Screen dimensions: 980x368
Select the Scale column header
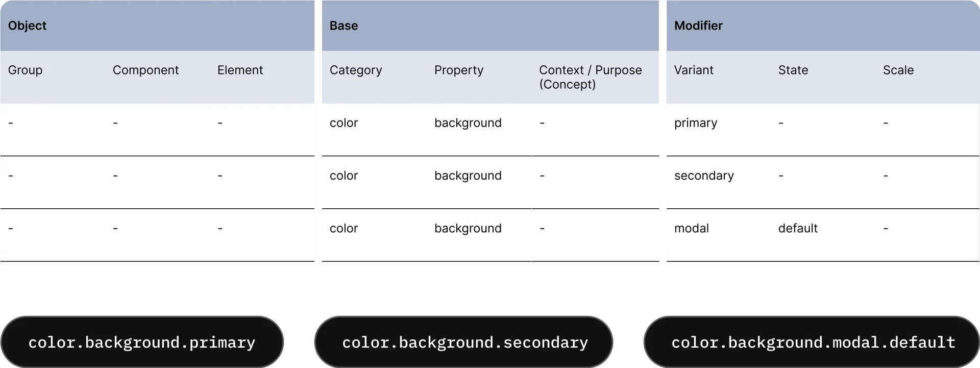898,70
